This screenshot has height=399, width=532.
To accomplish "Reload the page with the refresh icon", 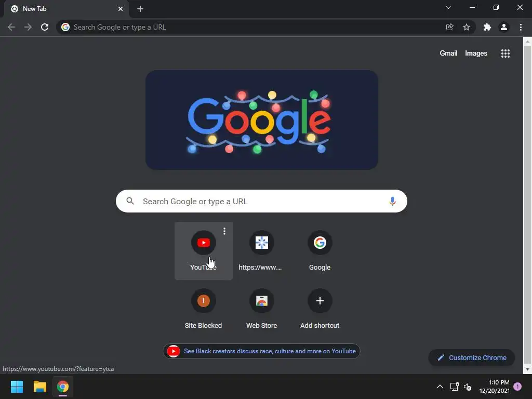I will pos(45,27).
